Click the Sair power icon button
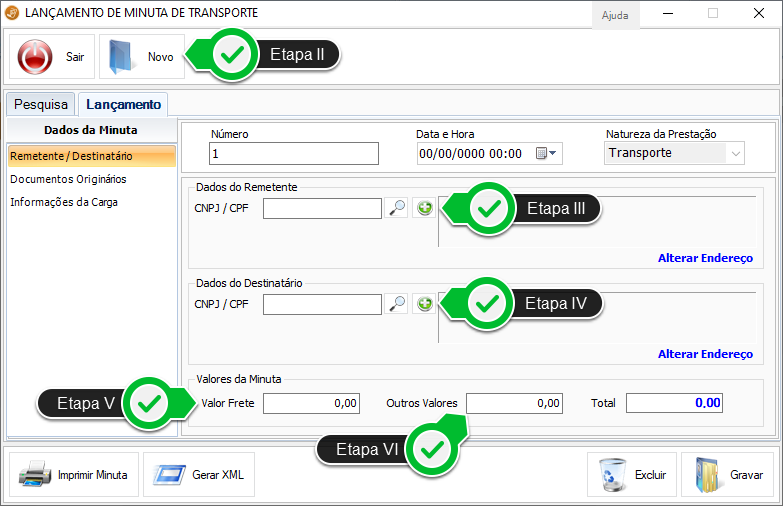This screenshot has width=783, height=506. coord(52,57)
